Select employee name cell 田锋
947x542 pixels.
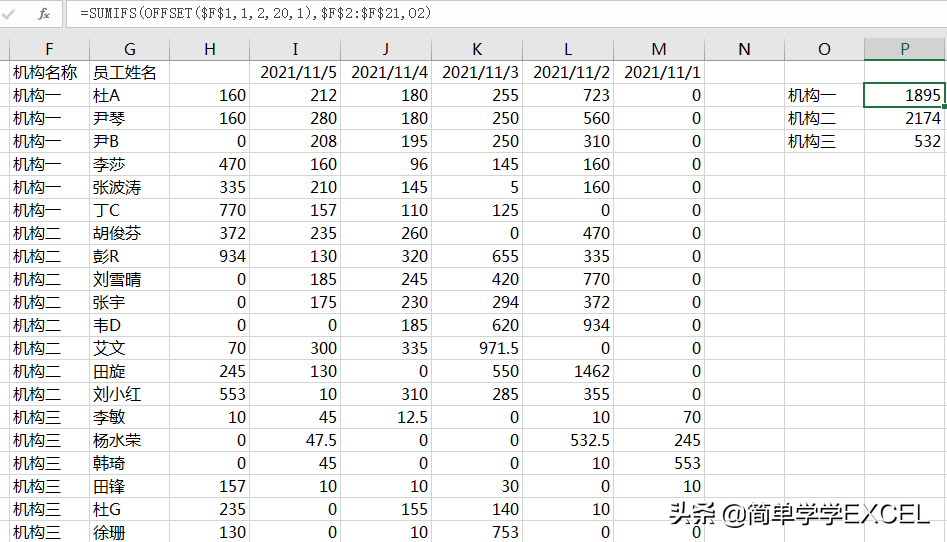point(129,486)
